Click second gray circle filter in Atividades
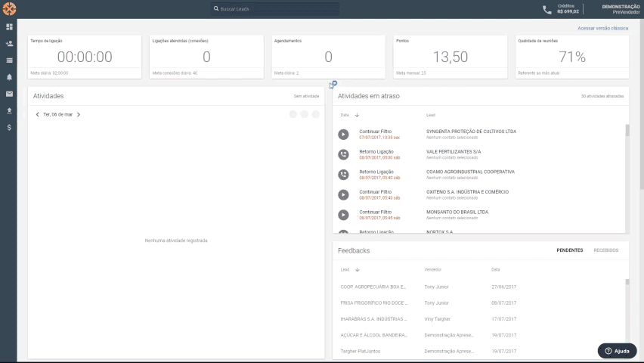This screenshot has height=363, width=644. click(305, 114)
